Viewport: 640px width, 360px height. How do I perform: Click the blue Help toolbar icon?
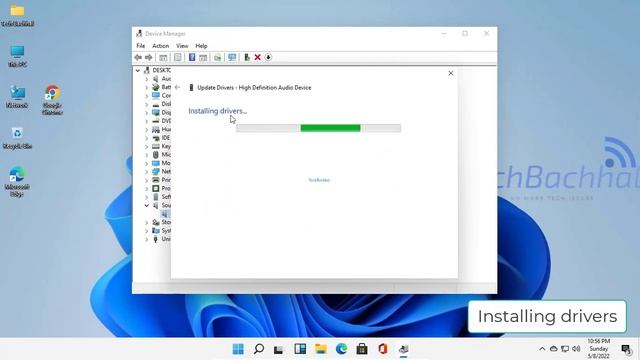(x=192, y=58)
